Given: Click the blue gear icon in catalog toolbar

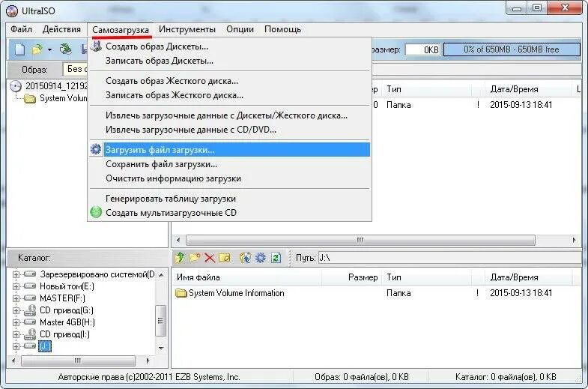Looking at the screenshot, I should (260, 257).
